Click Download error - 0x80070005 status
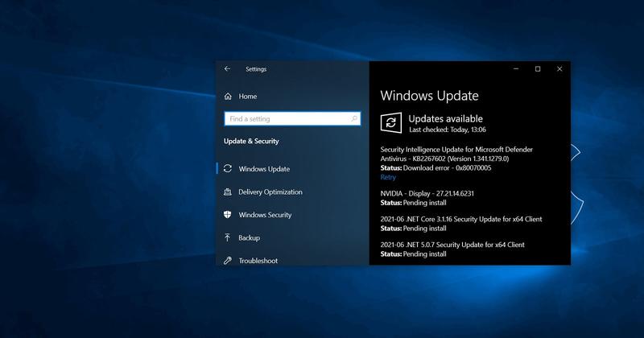This screenshot has height=338, width=644. (x=447, y=168)
